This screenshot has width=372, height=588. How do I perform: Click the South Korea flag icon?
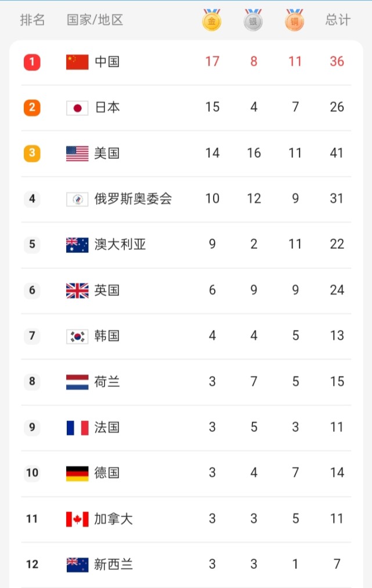click(77, 336)
